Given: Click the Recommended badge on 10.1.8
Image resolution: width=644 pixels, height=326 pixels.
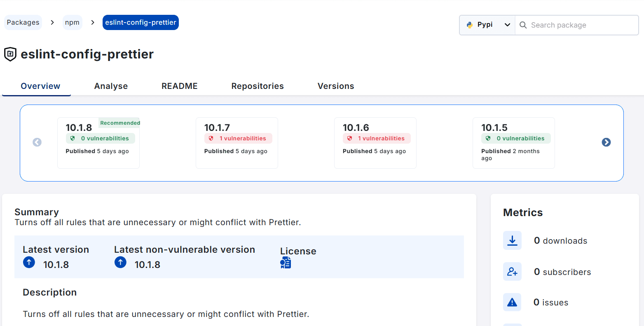Looking at the screenshot, I should tap(120, 123).
